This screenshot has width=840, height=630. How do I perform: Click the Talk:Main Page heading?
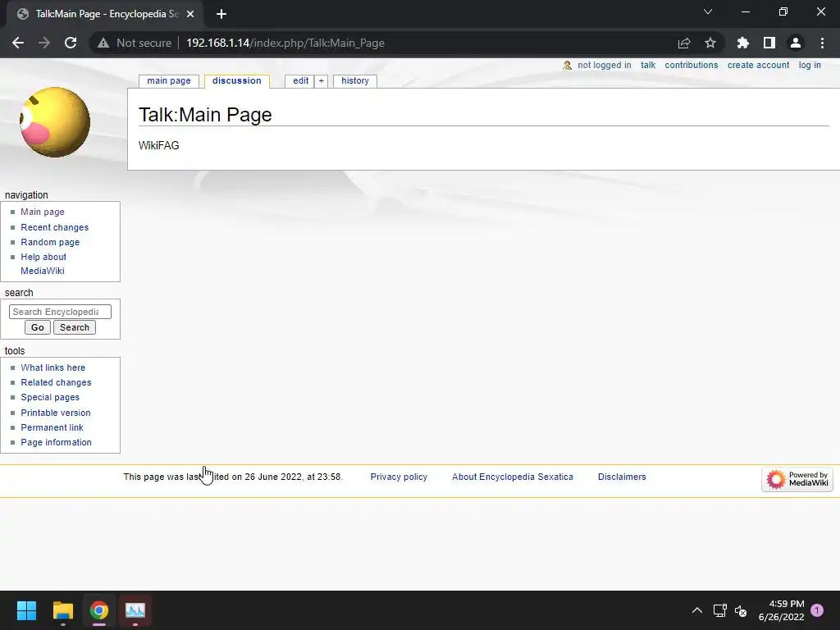click(205, 115)
